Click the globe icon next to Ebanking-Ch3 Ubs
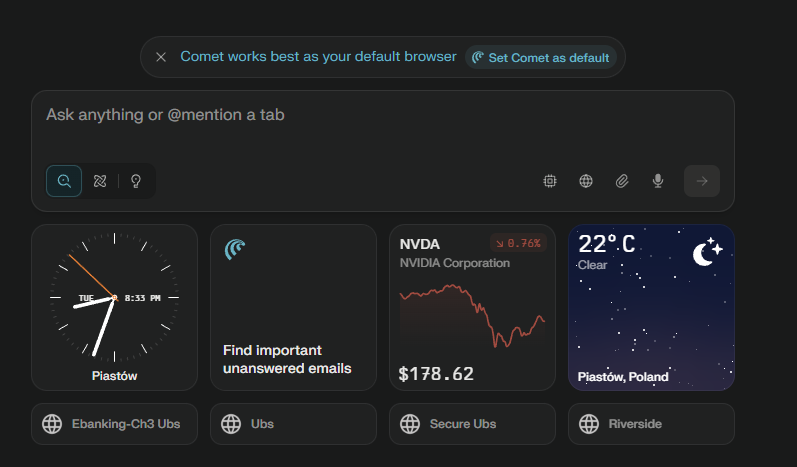The width and height of the screenshot is (797, 467). click(52, 424)
